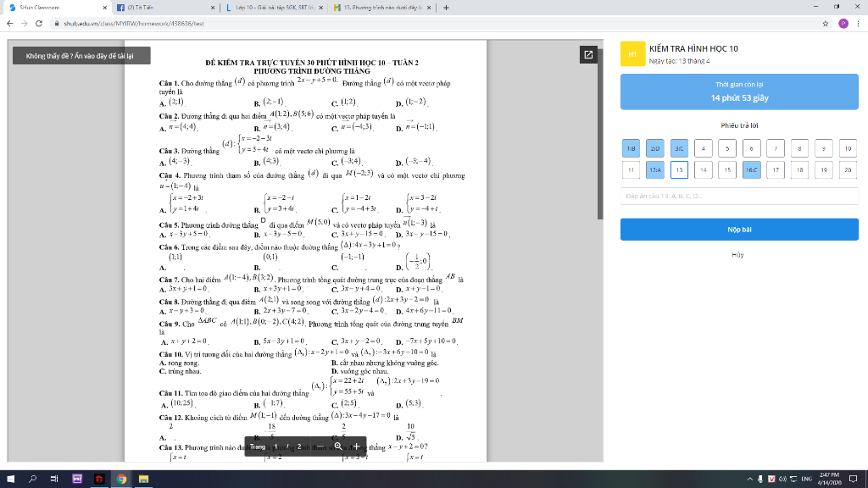
Task: Go to question 7 on answer sheet
Action: click(x=776, y=148)
